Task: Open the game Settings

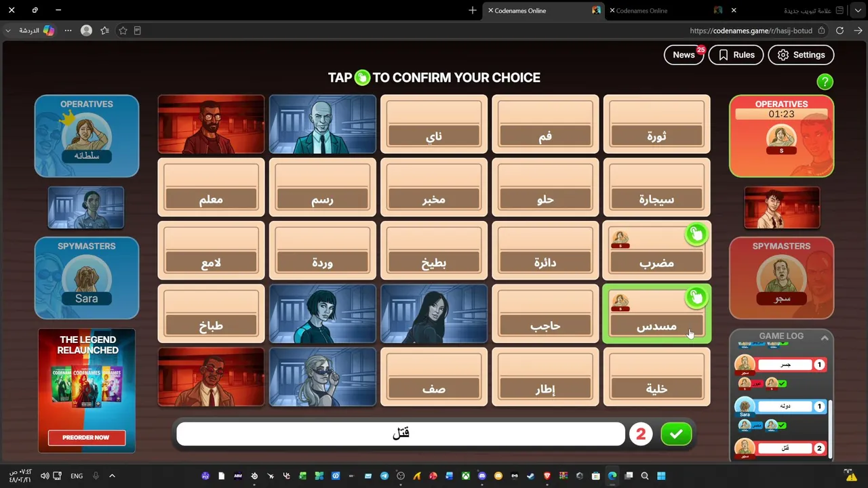Action: 801,55
